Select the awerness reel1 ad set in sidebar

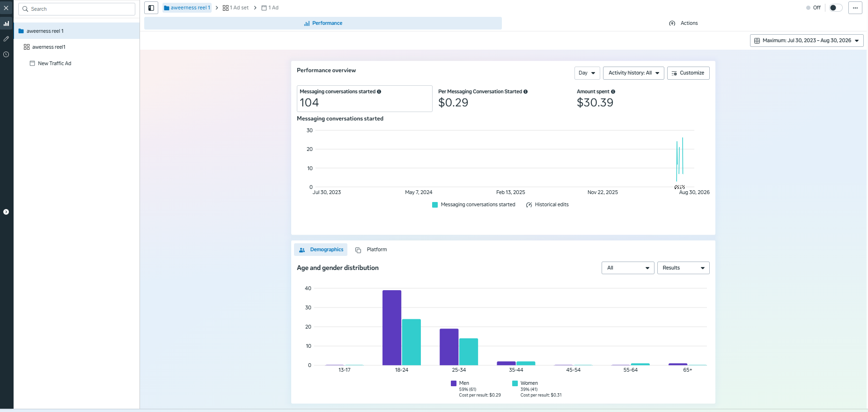coord(77,47)
